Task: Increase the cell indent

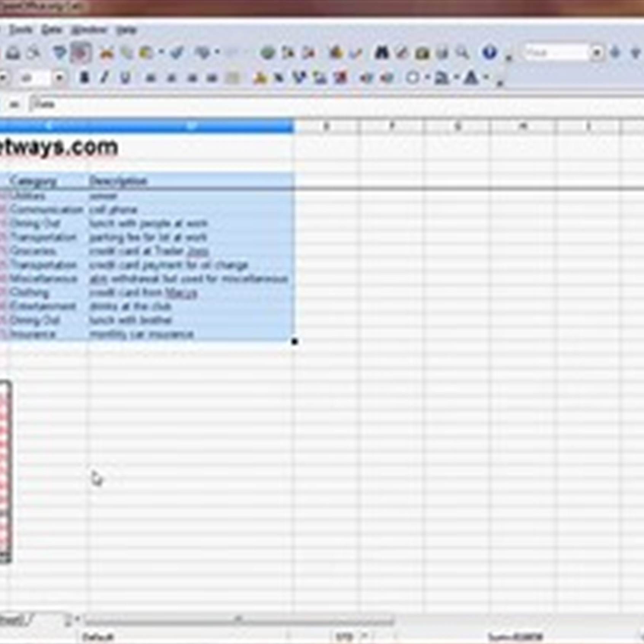Action: click(x=387, y=78)
